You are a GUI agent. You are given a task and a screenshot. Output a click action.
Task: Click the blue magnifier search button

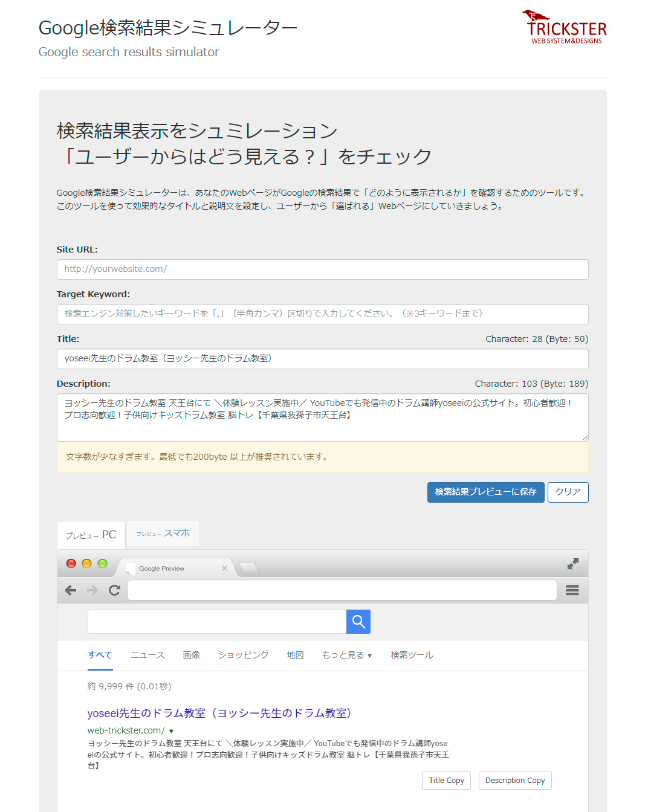coord(358,622)
